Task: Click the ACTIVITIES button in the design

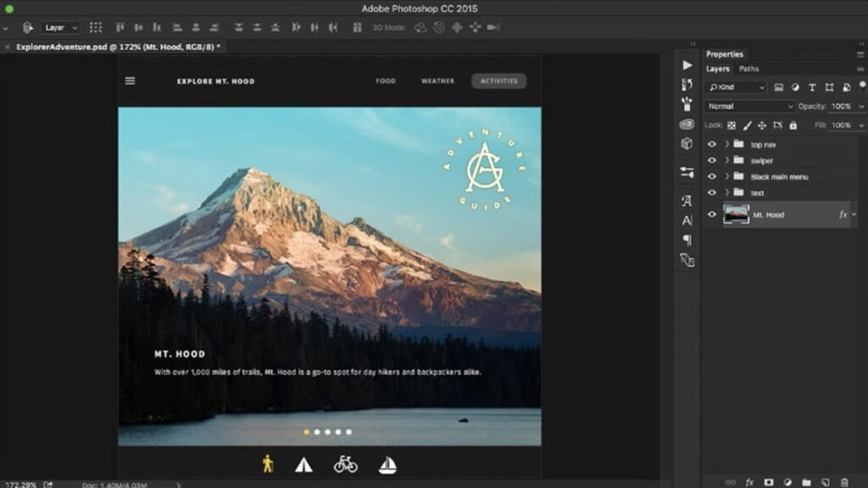Action: click(x=498, y=81)
